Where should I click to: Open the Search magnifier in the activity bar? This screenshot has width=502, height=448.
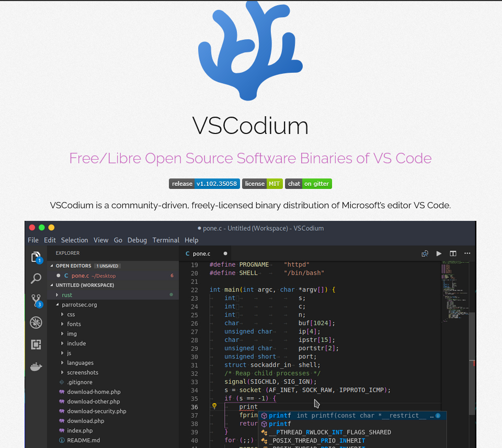(x=36, y=278)
